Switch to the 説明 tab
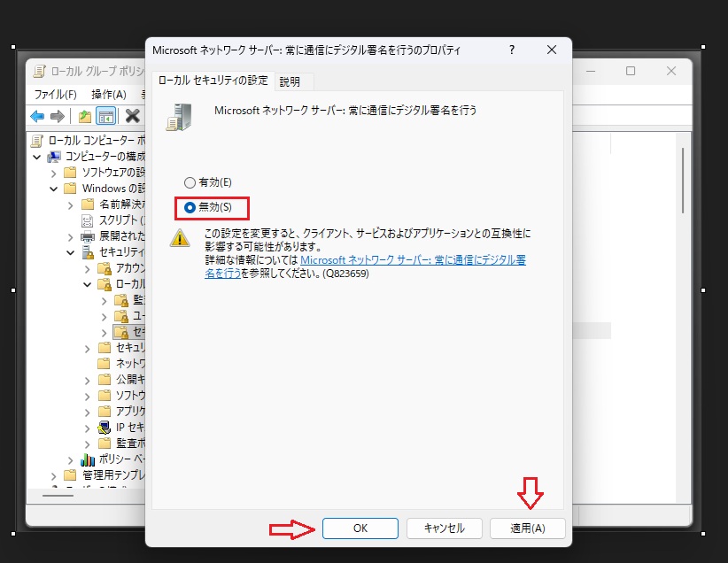Screen dimensions: 728x563 (290, 81)
